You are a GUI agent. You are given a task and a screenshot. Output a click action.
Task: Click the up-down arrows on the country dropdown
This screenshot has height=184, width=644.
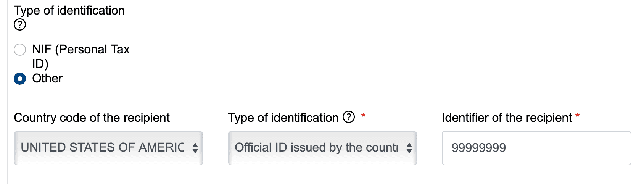click(x=195, y=148)
